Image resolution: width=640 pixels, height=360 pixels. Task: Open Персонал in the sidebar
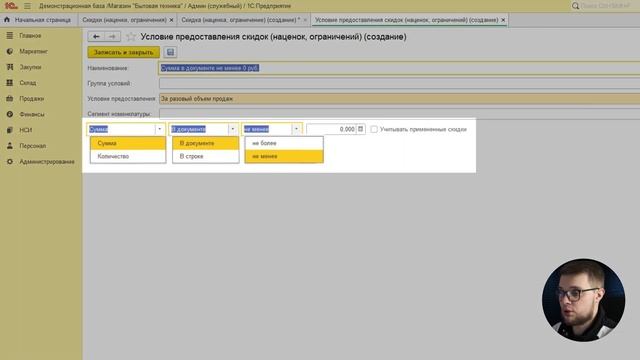point(33,146)
